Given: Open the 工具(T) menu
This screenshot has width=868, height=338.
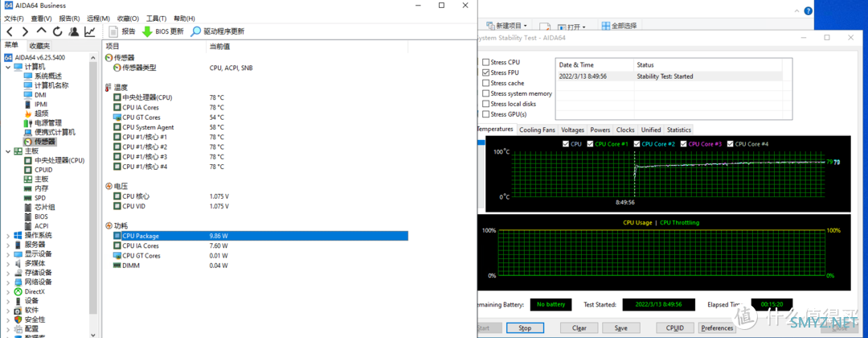Looking at the screenshot, I should 157,19.
